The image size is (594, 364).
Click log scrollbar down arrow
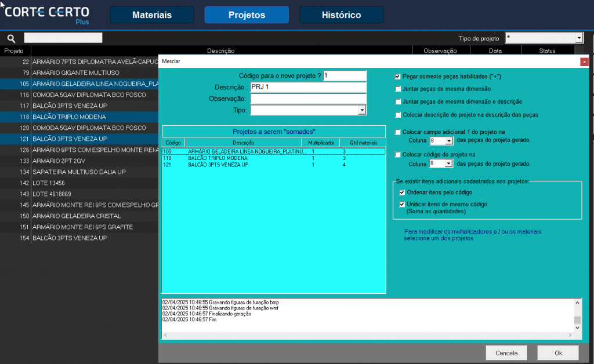[x=577, y=327]
